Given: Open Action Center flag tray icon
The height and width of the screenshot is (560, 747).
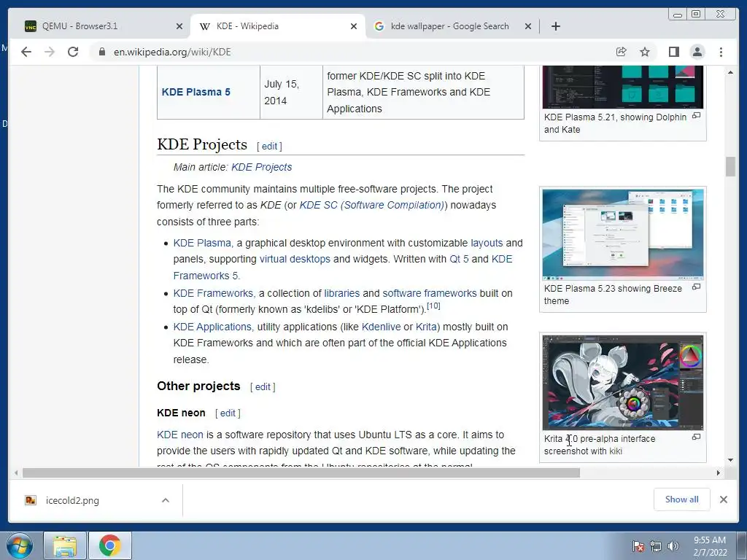Looking at the screenshot, I should [x=638, y=546].
